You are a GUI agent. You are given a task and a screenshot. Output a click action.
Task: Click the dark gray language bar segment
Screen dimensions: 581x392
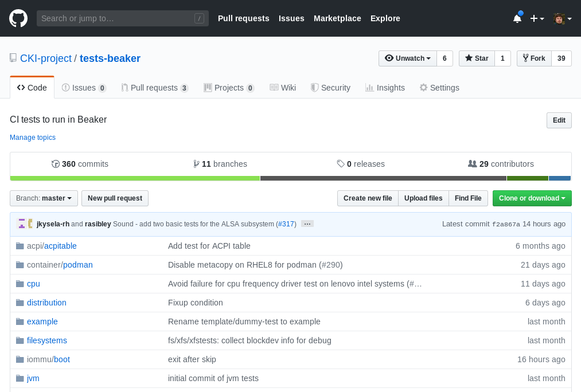[x=384, y=178]
